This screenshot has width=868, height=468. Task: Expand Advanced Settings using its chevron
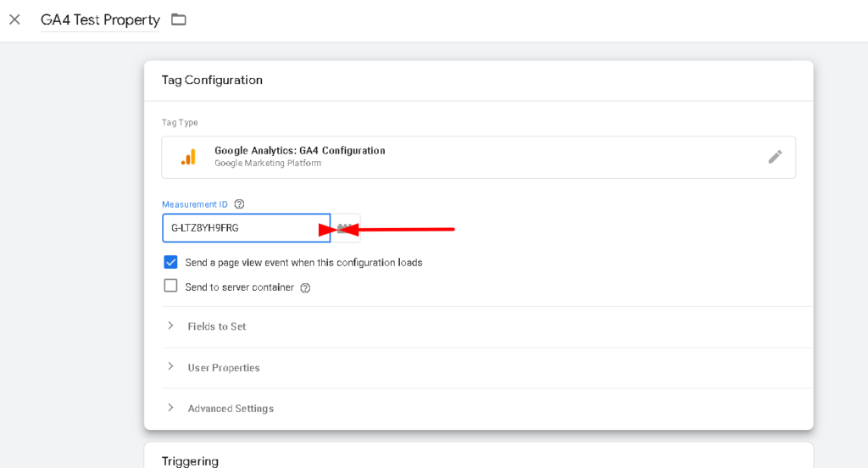[170, 408]
